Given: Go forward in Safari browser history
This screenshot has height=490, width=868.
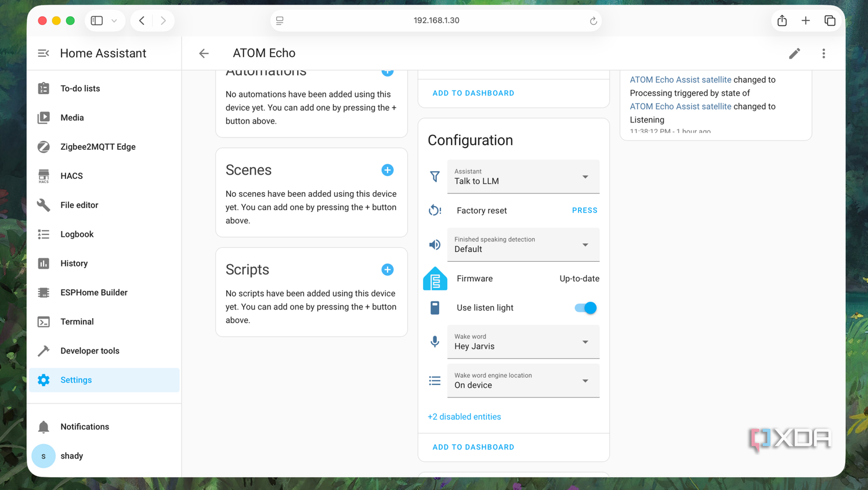Looking at the screenshot, I should click(163, 21).
